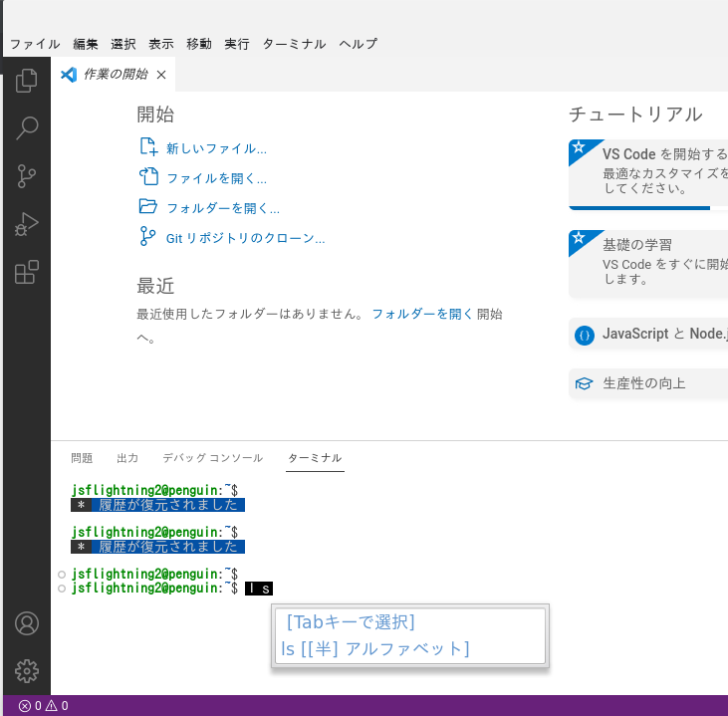Open the Manage gear icon
Viewport: 728px width, 716px height.
coord(27,671)
